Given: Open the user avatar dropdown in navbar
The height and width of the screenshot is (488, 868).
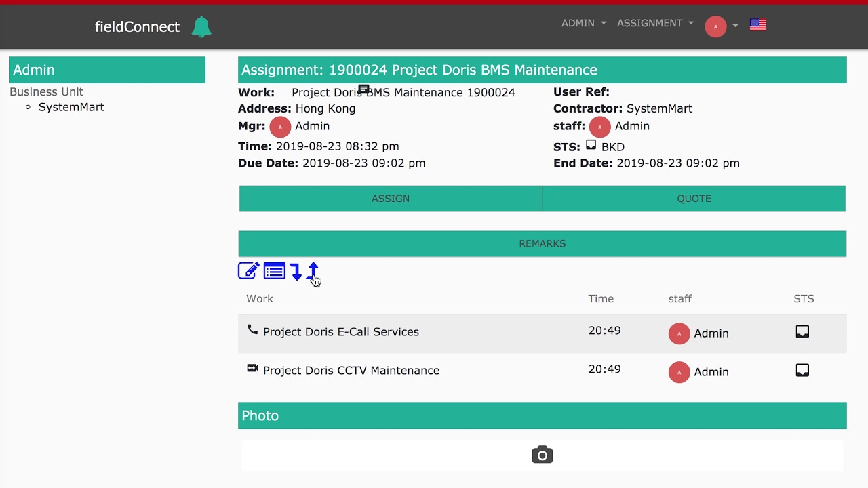Looking at the screenshot, I should [x=721, y=26].
